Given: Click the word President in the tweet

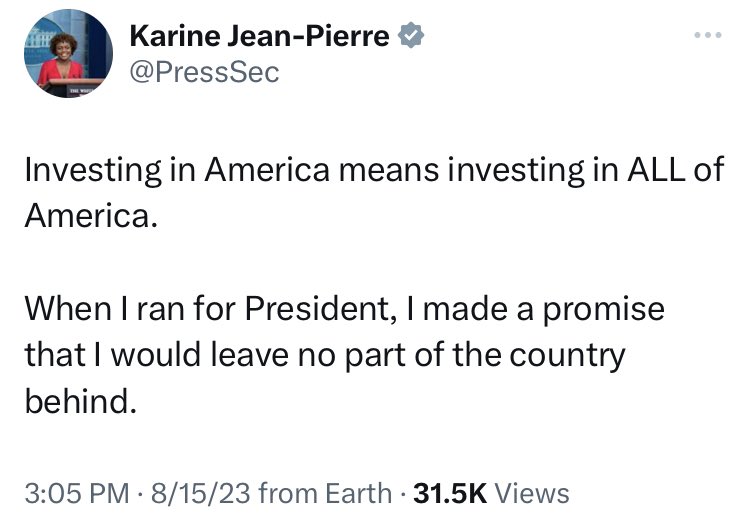Looking at the screenshot, I should tap(321, 308).
